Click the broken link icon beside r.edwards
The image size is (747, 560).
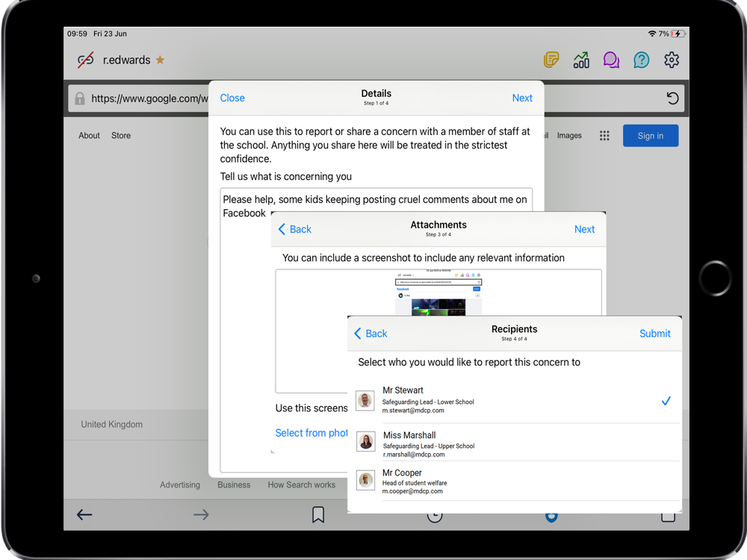coord(86,60)
